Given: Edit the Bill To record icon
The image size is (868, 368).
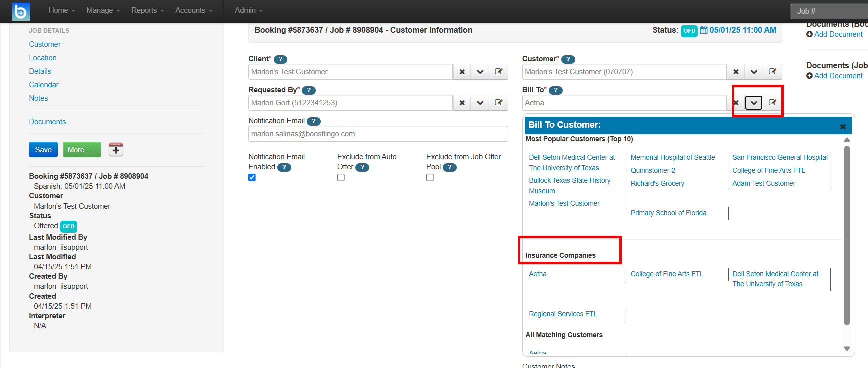Looking at the screenshot, I should pyautogui.click(x=772, y=103).
